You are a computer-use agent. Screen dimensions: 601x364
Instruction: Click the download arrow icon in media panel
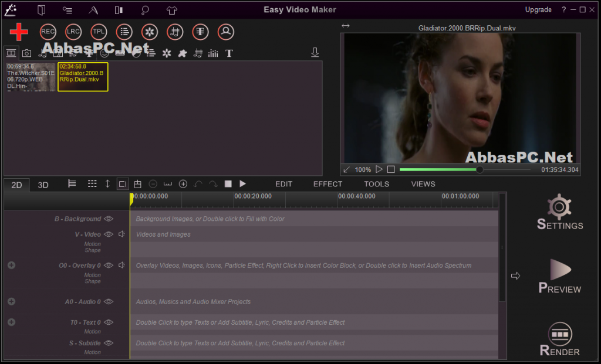[x=315, y=52]
